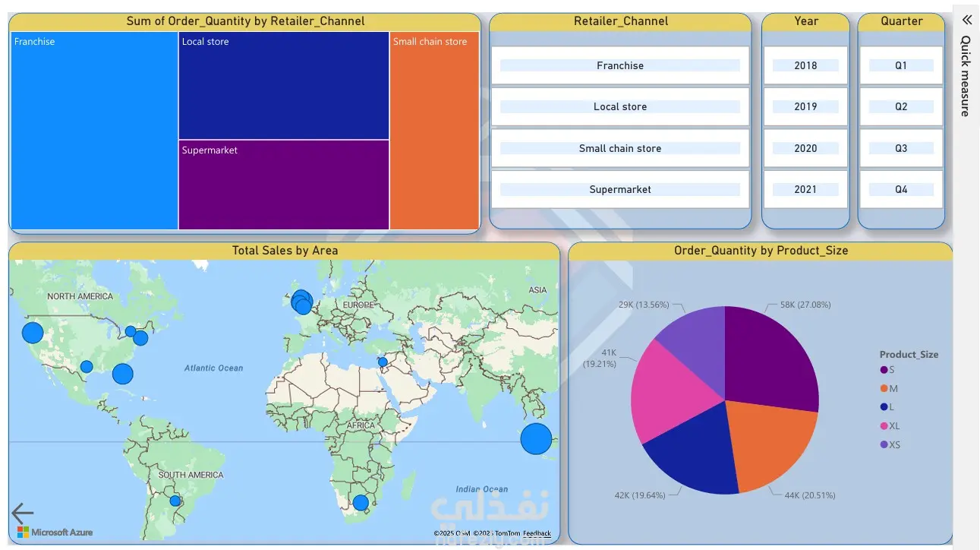
Task: Click the Quarter slicer header
Action: [x=901, y=21]
